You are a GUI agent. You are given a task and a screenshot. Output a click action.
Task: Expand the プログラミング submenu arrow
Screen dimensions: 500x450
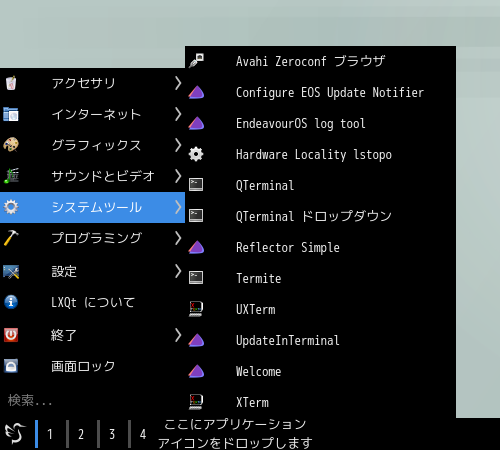(x=178, y=238)
